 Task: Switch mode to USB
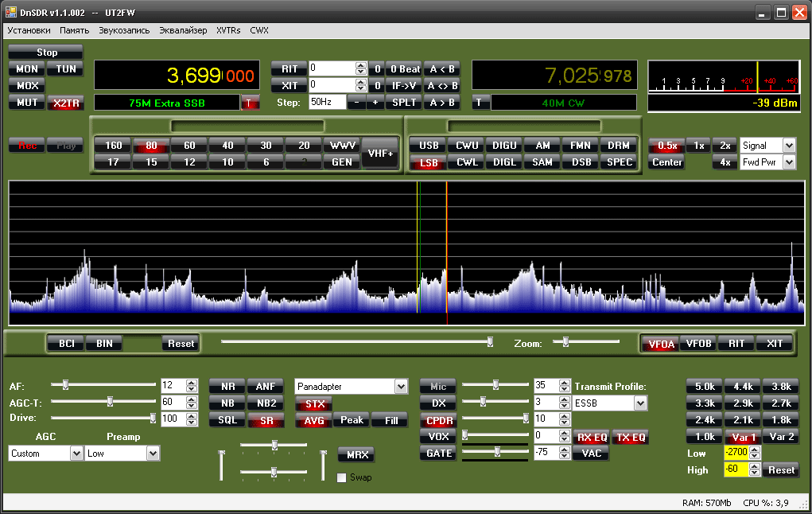[x=429, y=146]
